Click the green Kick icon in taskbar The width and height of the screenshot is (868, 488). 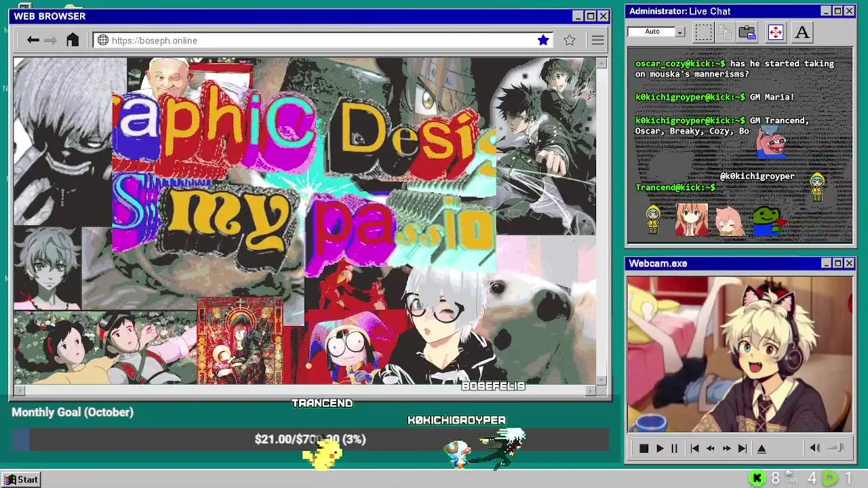point(757,479)
